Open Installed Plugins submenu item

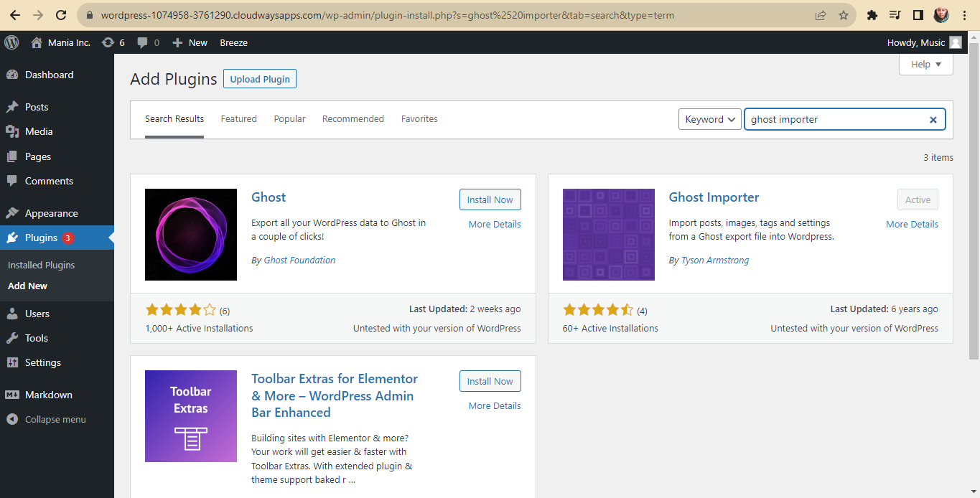click(x=41, y=265)
